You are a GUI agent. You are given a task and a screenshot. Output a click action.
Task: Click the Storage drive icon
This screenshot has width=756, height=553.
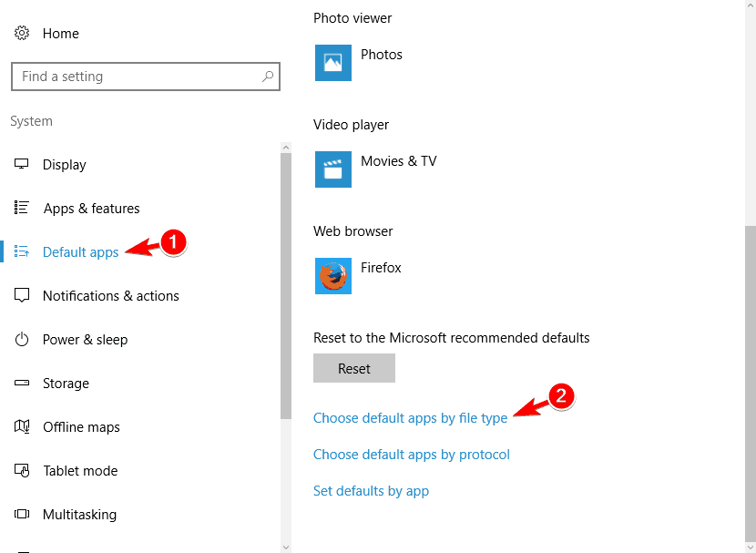point(22,383)
